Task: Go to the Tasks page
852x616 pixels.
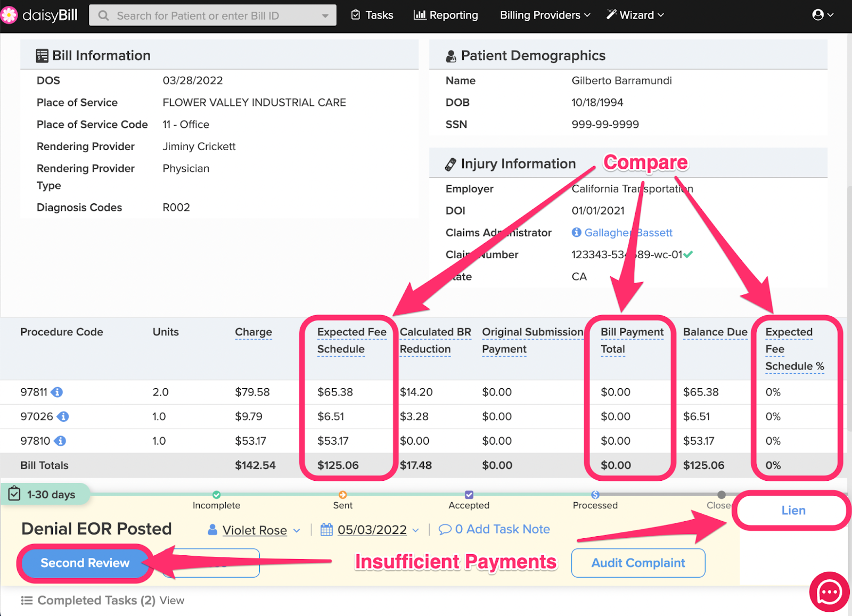Action: [372, 15]
